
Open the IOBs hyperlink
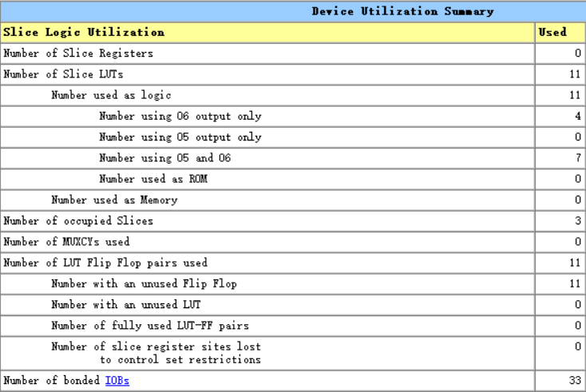pyautogui.click(x=117, y=381)
